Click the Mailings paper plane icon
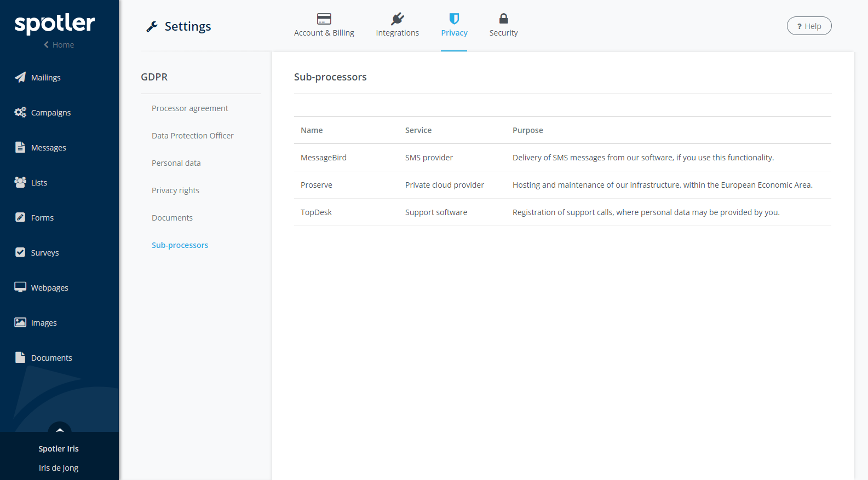Image resolution: width=868 pixels, height=480 pixels. pos(20,77)
